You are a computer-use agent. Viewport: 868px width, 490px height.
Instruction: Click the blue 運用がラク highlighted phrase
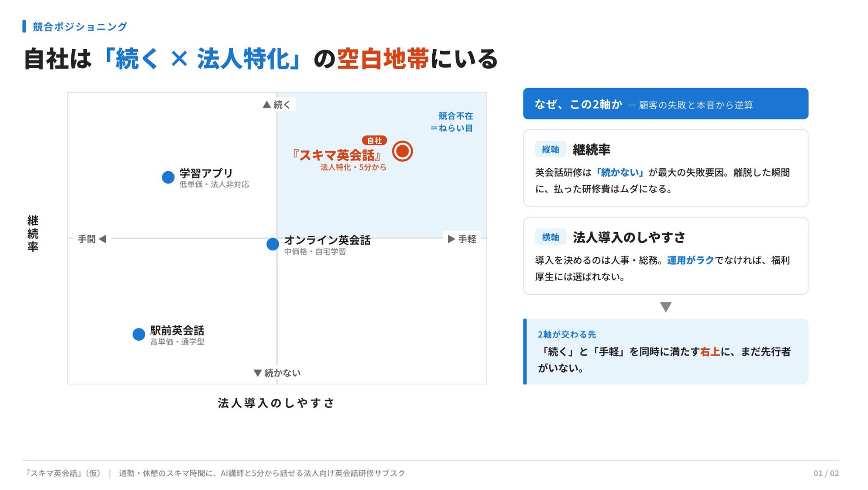[x=690, y=260]
